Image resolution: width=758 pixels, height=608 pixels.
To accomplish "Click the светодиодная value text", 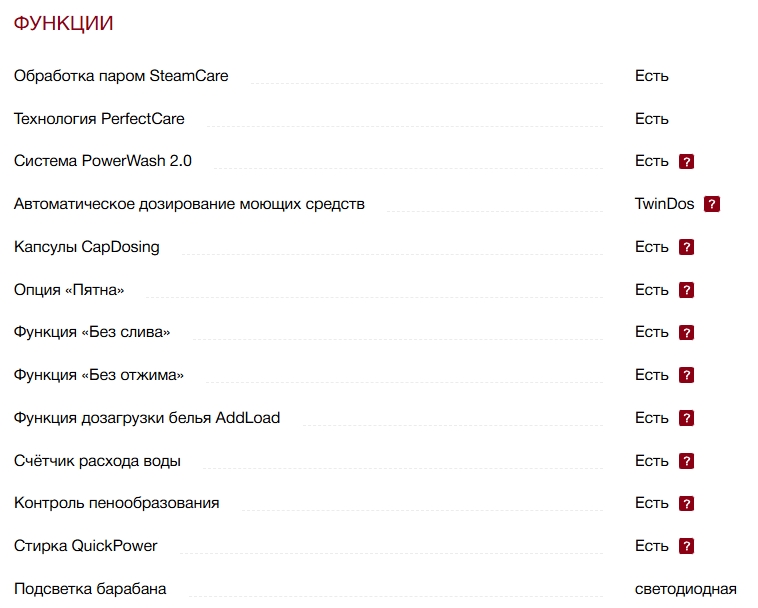I will pos(685,588).
